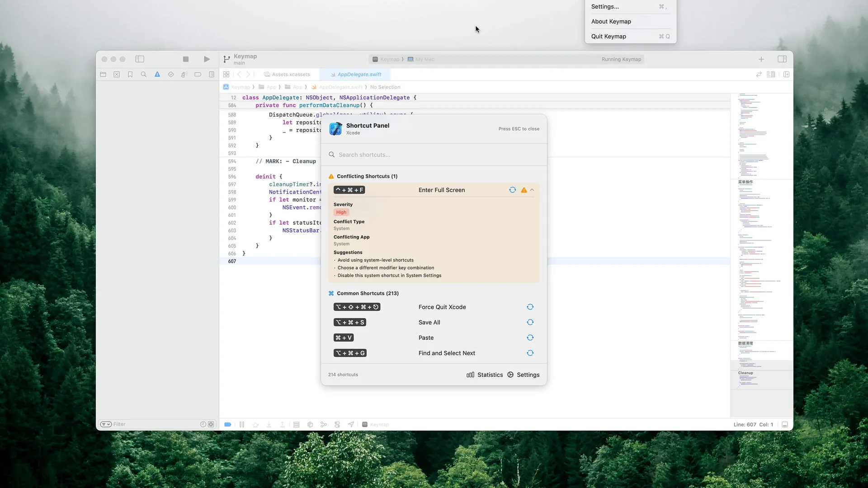The height and width of the screenshot is (488, 868).
Task: Open the My Mac destination selector
Action: point(421,60)
